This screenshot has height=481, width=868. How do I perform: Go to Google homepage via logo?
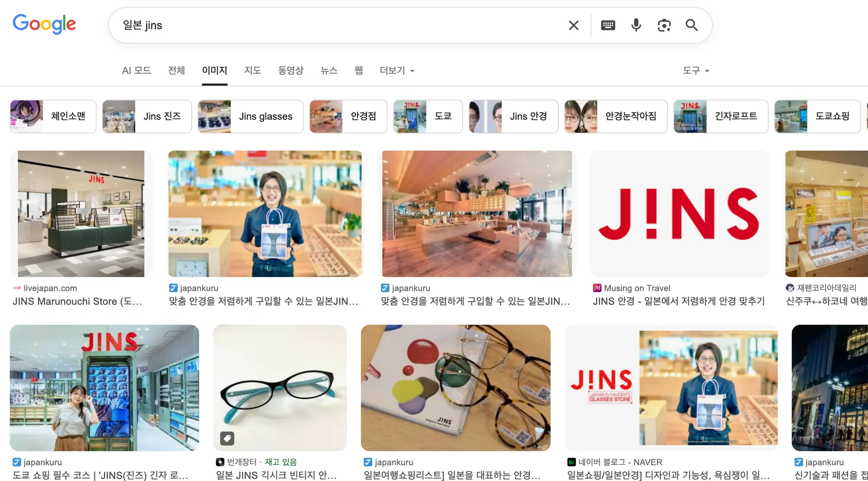(x=44, y=24)
